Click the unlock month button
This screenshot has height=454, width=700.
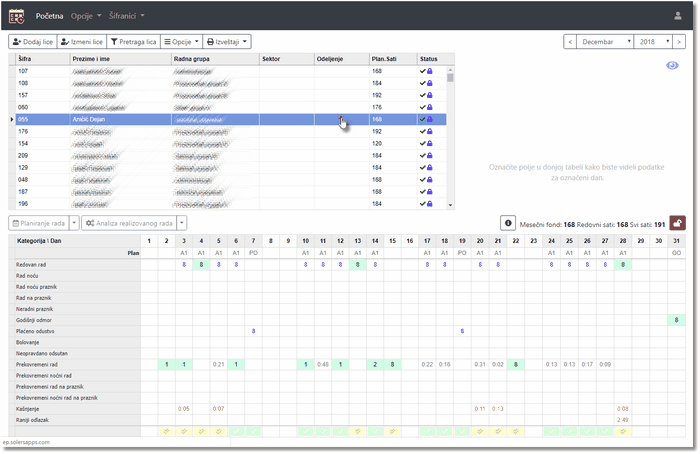[x=677, y=223]
